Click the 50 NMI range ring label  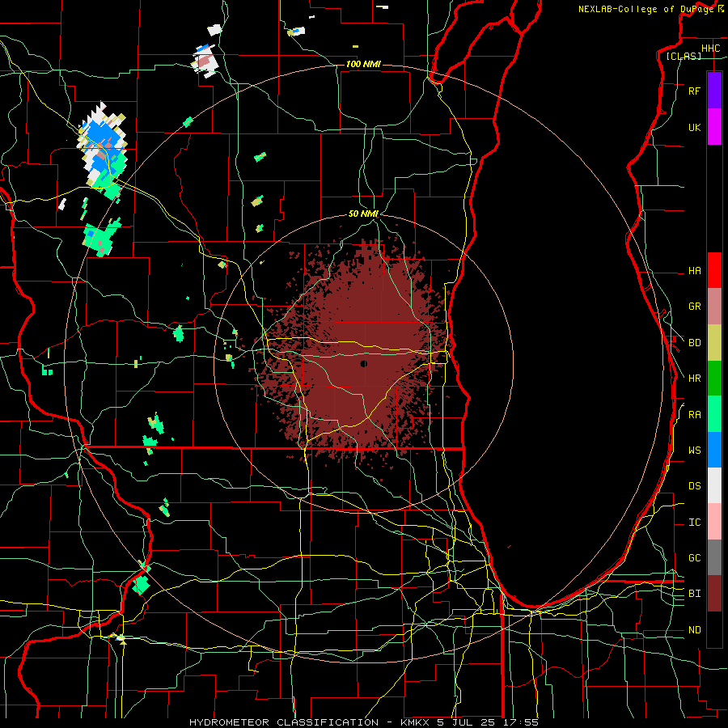(x=363, y=214)
